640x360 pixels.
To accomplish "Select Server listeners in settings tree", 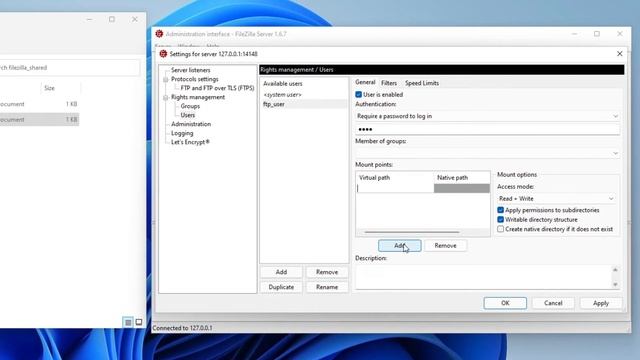I will click(x=191, y=70).
